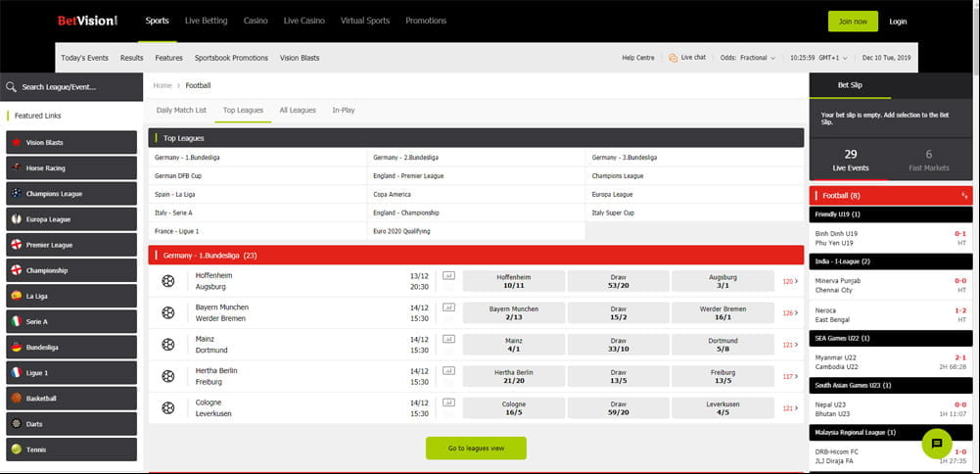The width and height of the screenshot is (980, 474).
Task: Bet on Leverkusen at 4/5
Action: tap(723, 408)
